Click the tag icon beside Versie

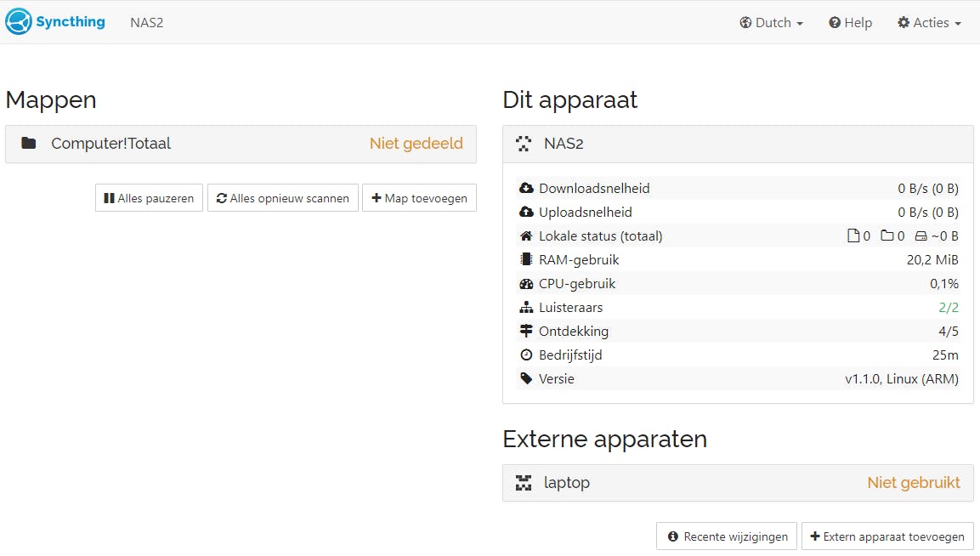pos(526,378)
